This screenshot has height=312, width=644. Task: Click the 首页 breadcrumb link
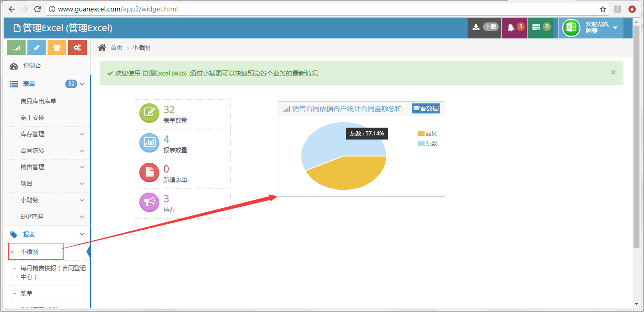117,48
